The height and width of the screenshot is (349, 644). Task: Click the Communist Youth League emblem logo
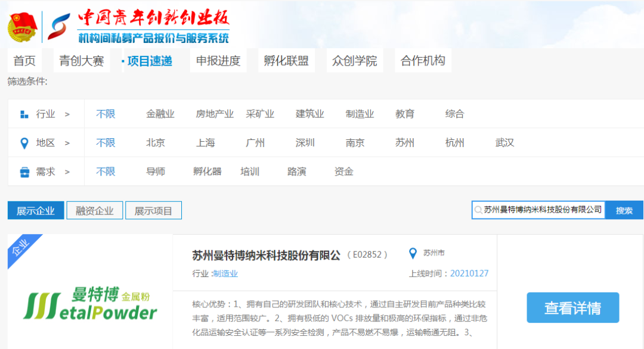pyautogui.click(x=22, y=27)
